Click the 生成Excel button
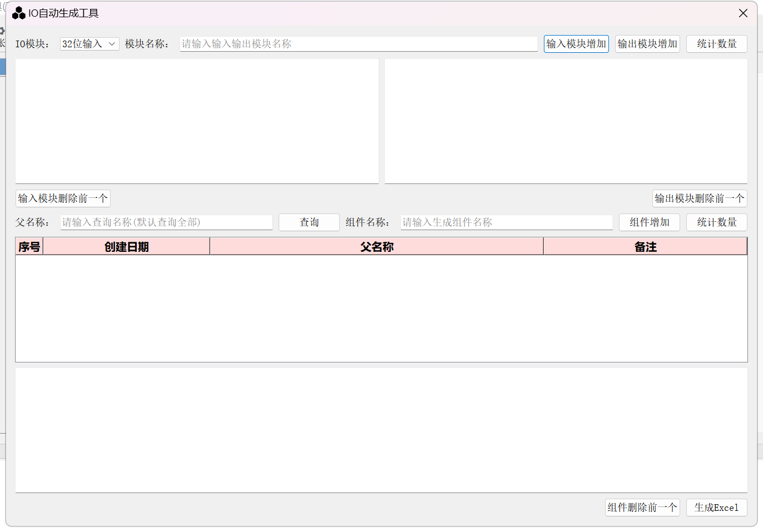The width and height of the screenshot is (763, 532). 717,508
